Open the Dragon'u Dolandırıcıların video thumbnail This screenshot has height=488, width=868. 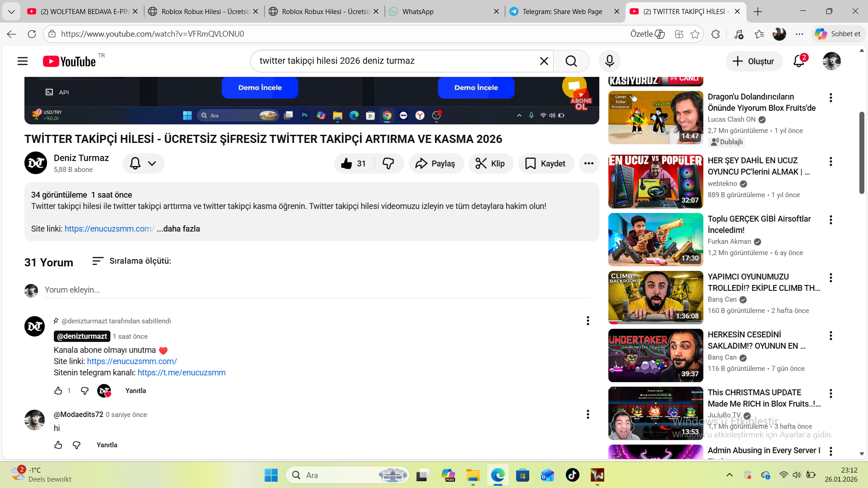point(655,118)
